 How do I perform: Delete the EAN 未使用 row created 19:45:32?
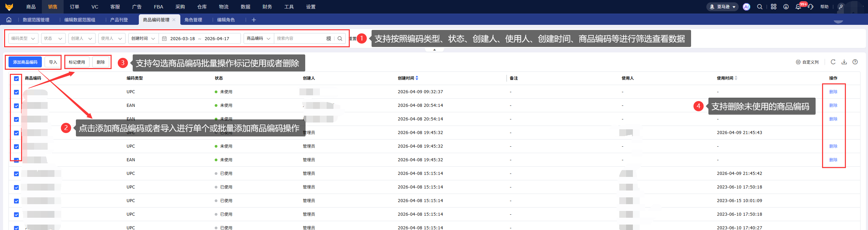[833, 160]
